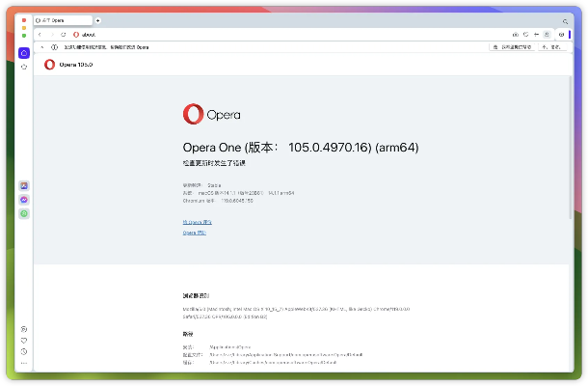588x386 pixels.
Task: Open the Easy Setup icon at the toolbar end
Action: click(561, 35)
